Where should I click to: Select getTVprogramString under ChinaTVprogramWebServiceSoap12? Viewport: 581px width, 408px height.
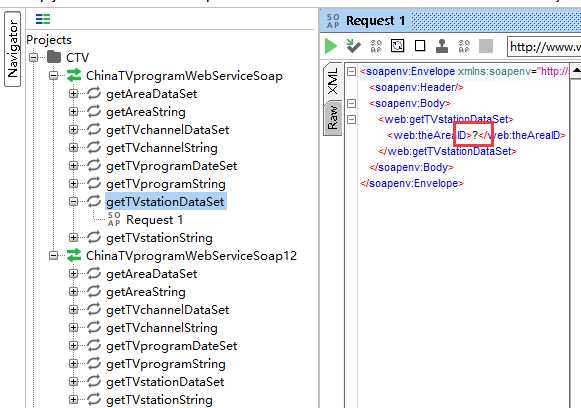click(x=166, y=364)
